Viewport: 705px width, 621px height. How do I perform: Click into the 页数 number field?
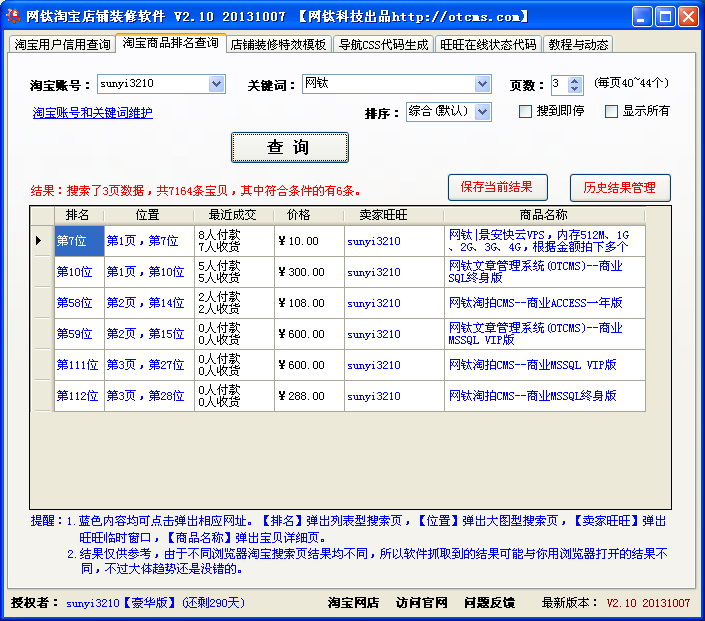pyautogui.click(x=560, y=85)
